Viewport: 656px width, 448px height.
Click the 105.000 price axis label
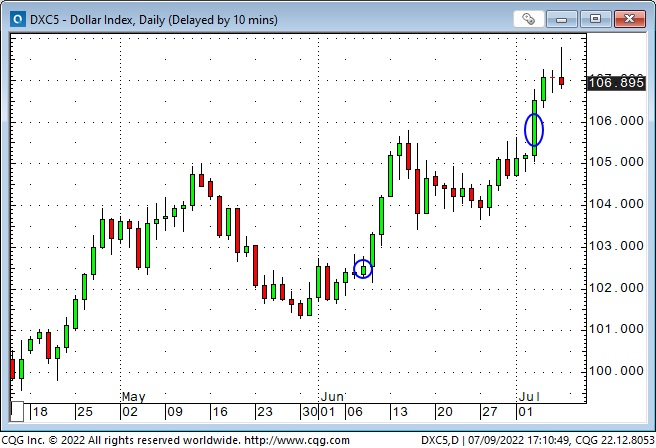616,162
